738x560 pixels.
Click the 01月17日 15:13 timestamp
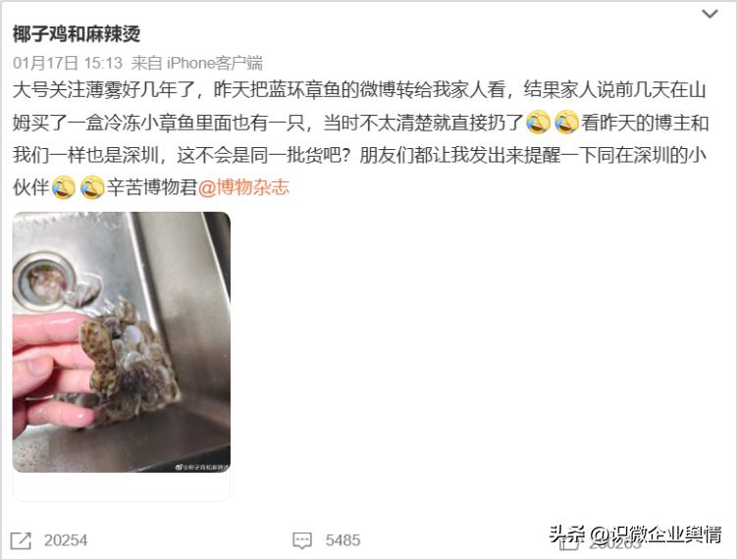[68, 63]
